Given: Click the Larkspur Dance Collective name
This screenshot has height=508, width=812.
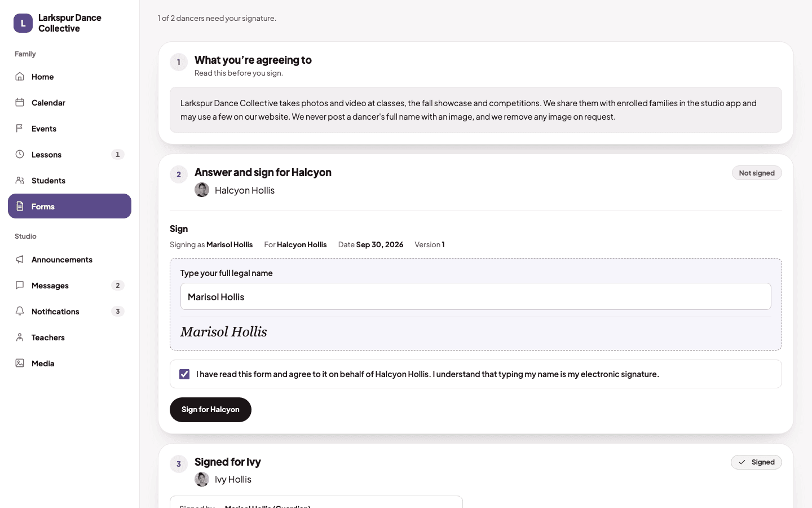Looking at the screenshot, I should tap(70, 23).
